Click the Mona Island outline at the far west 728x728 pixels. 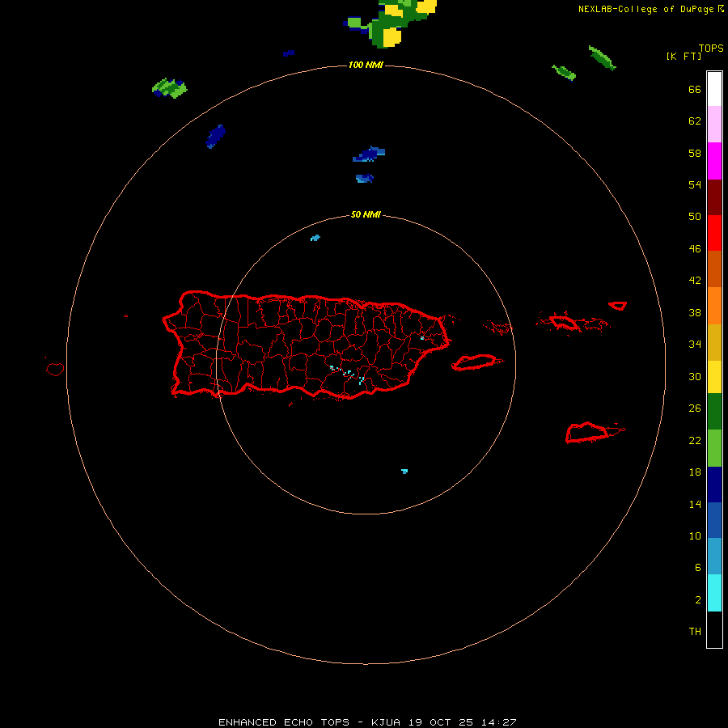tap(55, 369)
